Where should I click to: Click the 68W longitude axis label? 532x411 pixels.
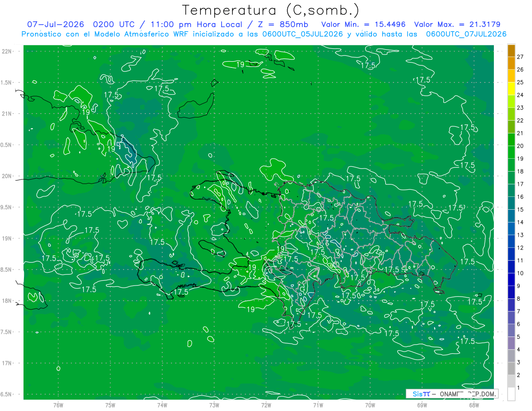coord(474,405)
